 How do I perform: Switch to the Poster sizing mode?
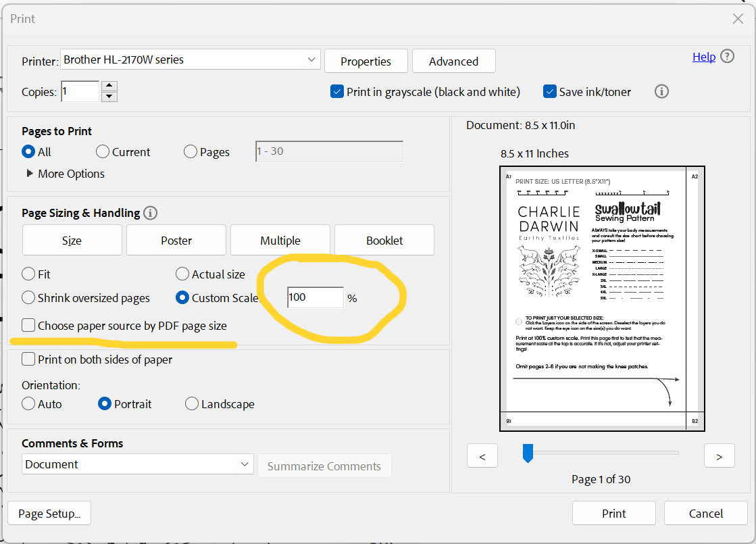tap(176, 241)
